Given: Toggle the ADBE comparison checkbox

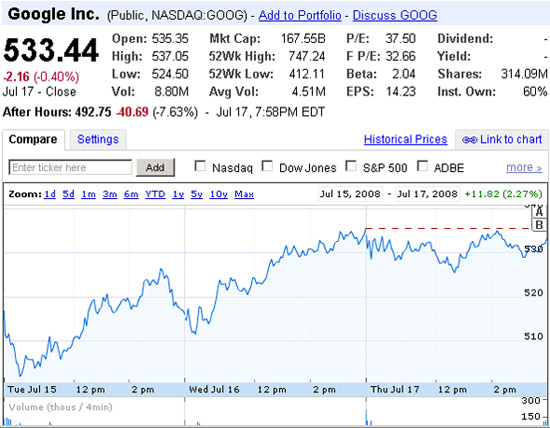Looking at the screenshot, I should pyautogui.click(x=422, y=166).
